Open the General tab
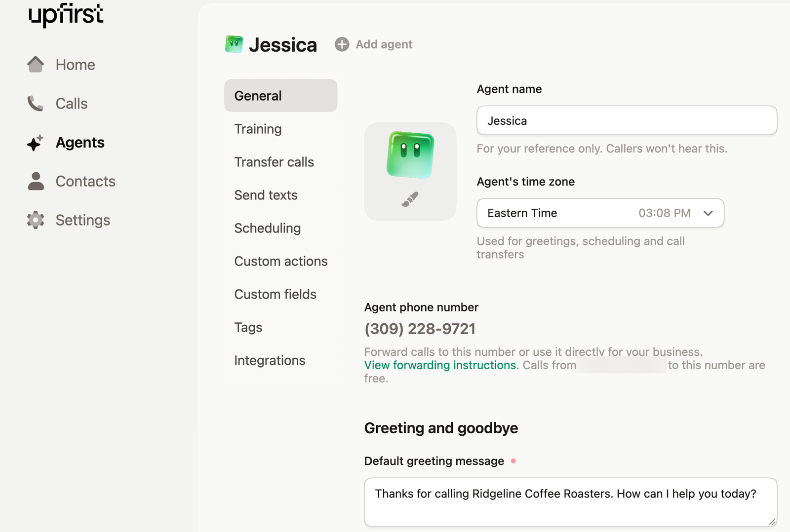Image resolution: width=790 pixels, height=532 pixels. pos(280,96)
